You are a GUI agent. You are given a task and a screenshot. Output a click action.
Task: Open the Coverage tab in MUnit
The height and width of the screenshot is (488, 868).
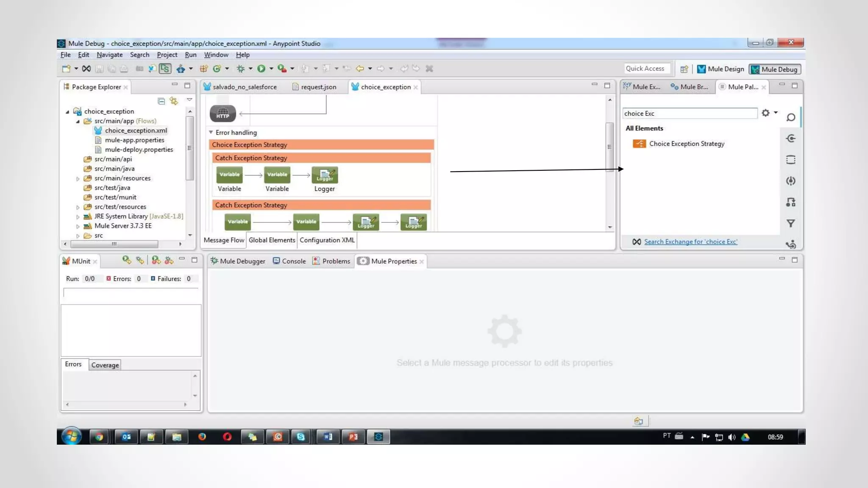pos(105,365)
